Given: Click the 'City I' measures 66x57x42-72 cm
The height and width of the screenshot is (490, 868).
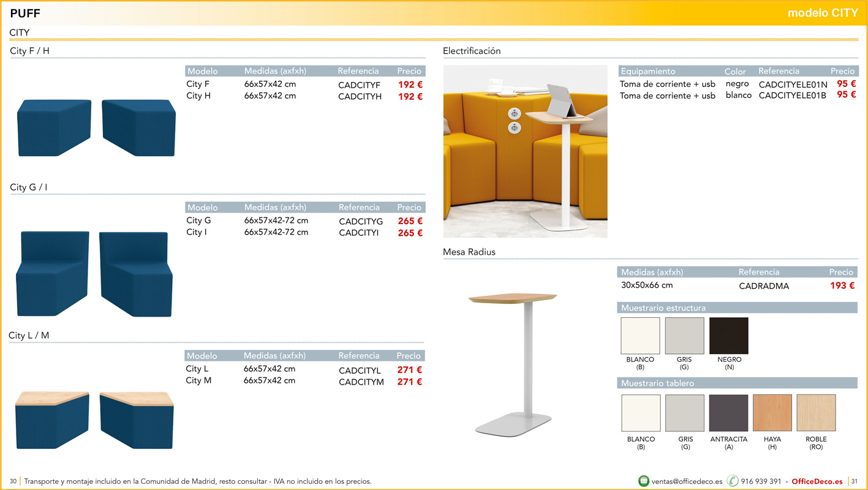Looking at the screenshot, I should point(276,232).
